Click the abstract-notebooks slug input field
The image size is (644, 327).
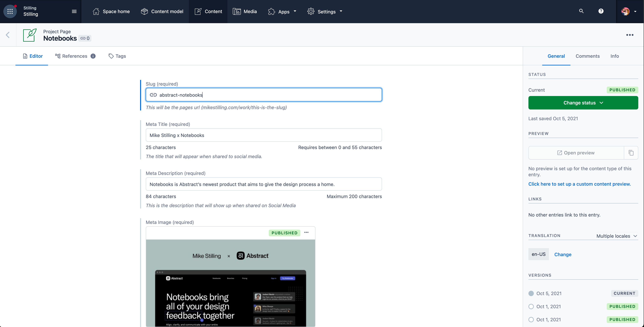pyautogui.click(x=264, y=95)
